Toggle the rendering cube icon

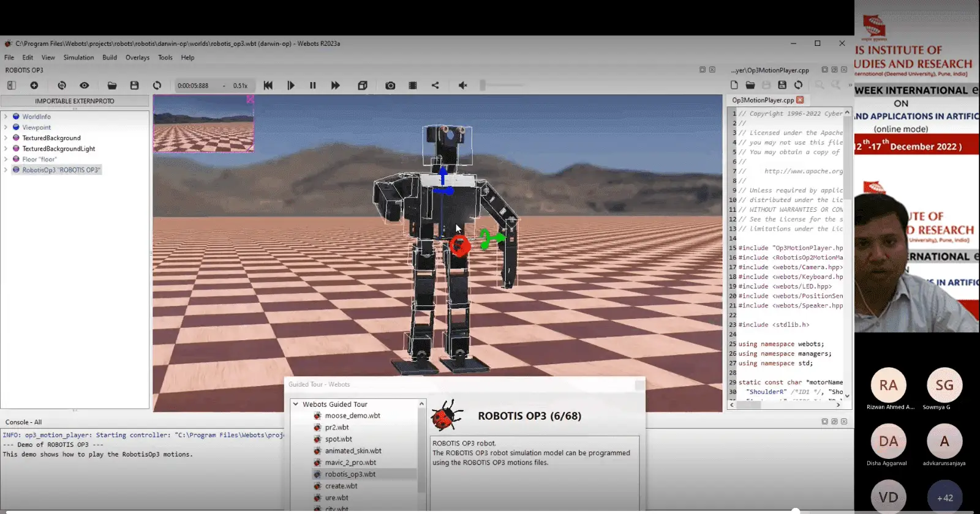pos(363,86)
